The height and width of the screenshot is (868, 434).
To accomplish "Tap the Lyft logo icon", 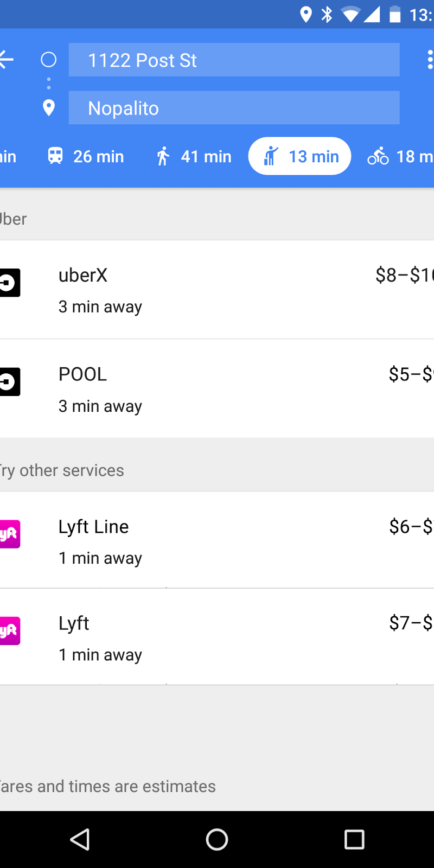I will (x=9, y=631).
